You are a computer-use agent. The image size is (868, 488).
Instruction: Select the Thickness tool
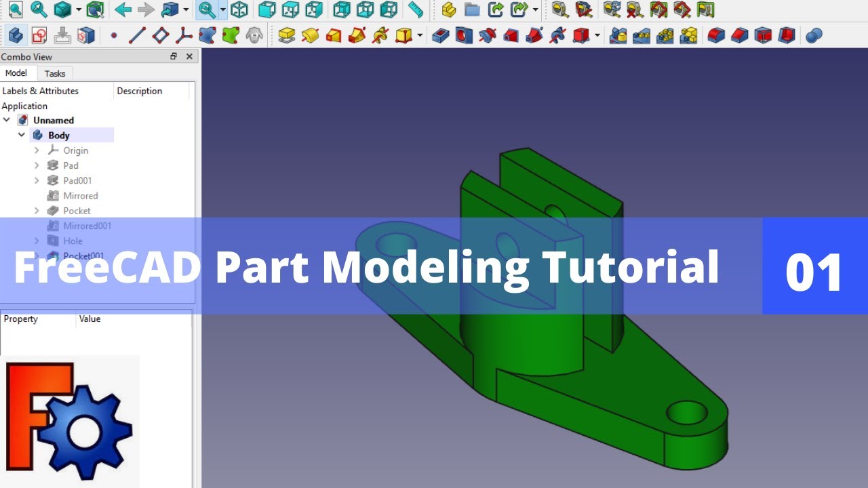(x=787, y=35)
